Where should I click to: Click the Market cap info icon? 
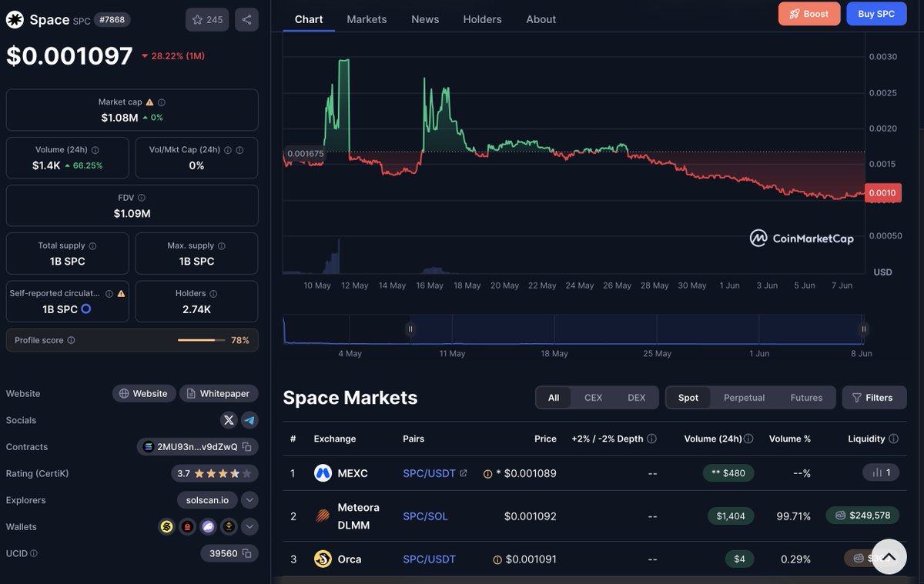coord(162,102)
